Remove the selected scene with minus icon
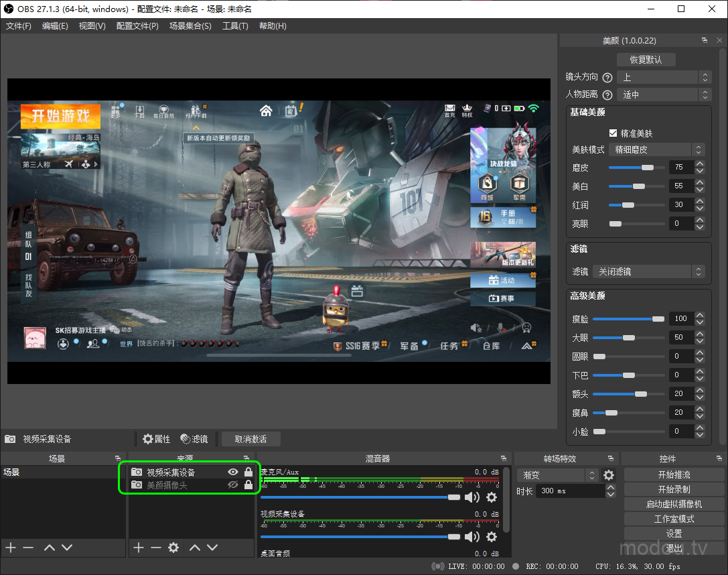The width and height of the screenshot is (728, 575). [x=28, y=548]
